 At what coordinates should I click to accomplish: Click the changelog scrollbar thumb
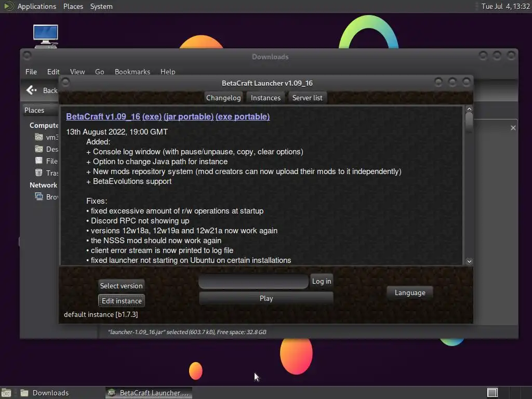pos(469,122)
